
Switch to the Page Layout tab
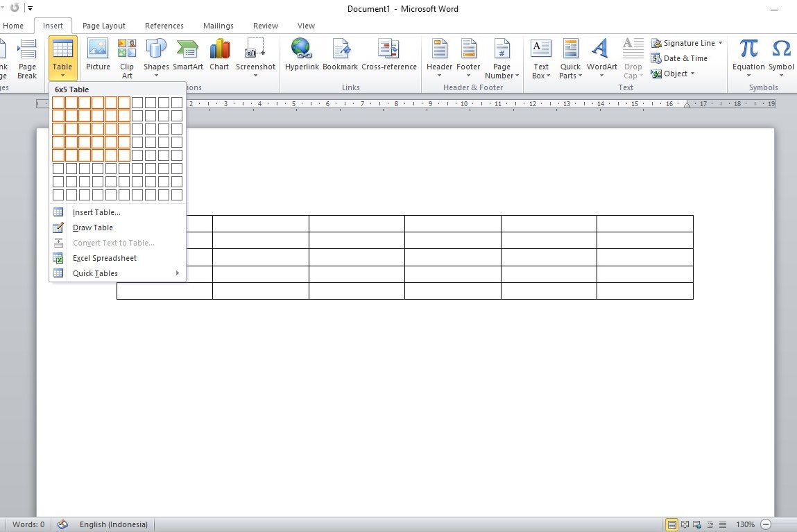(x=104, y=26)
